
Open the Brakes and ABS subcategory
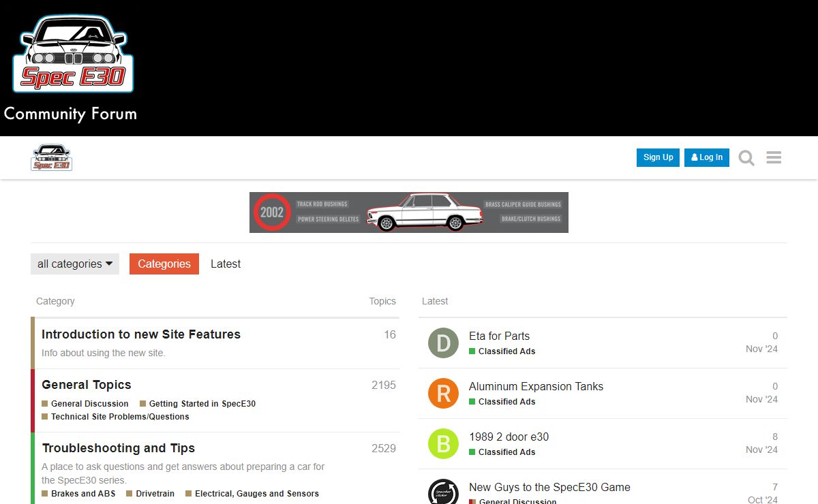[x=83, y=494]
